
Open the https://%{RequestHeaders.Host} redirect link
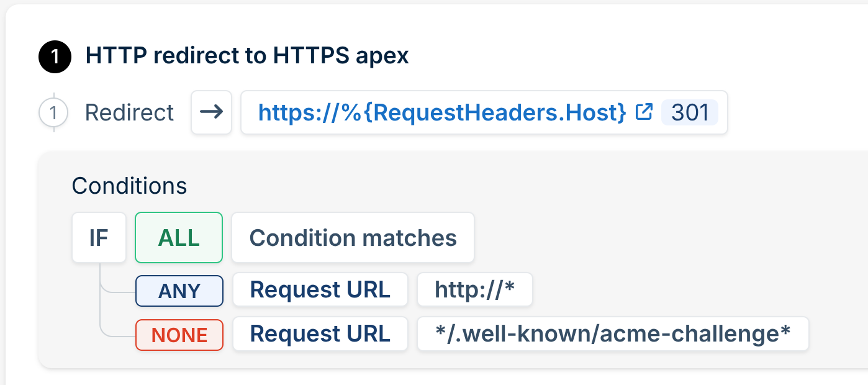click(441, 112)
